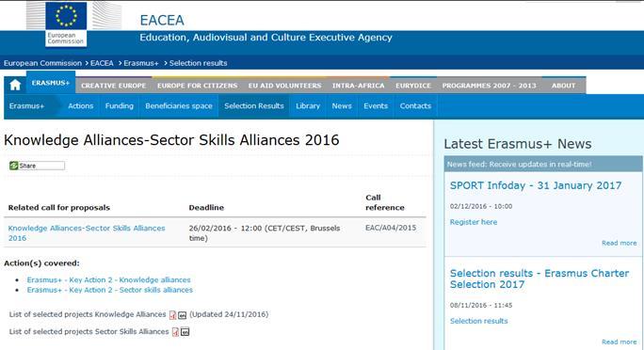Viewport: 644px width, 350px height.
Task: Open the PDF icon for Knowledge Alliances list
Action: (173, 314)
